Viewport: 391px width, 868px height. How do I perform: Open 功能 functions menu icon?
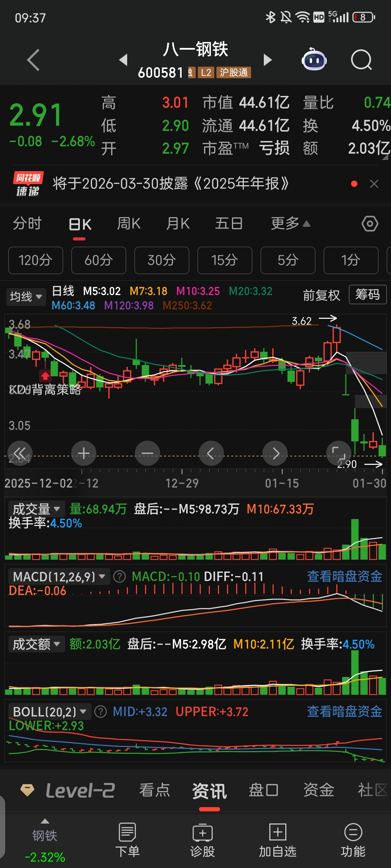coord(353,832)
